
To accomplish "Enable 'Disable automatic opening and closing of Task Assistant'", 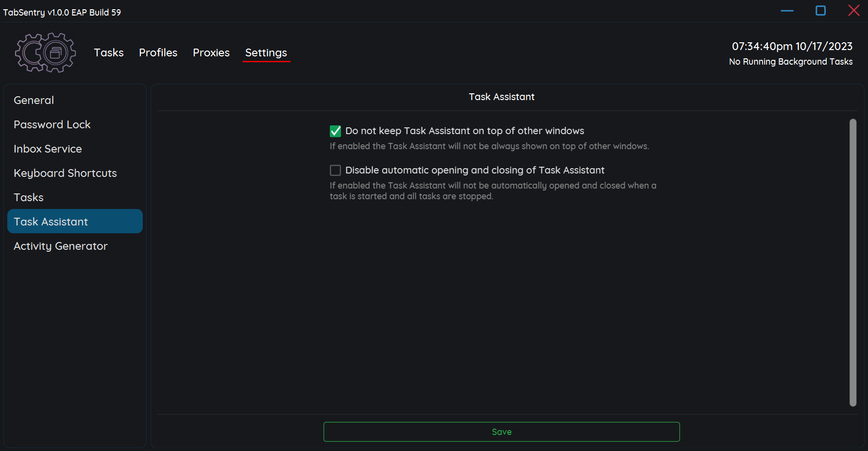I will 335,170.
